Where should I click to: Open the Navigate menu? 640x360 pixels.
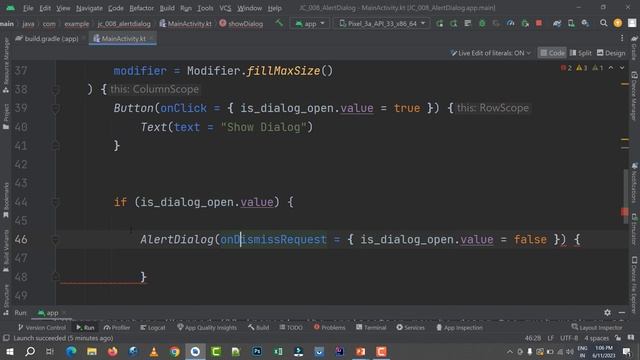click(x=89, y=8)
